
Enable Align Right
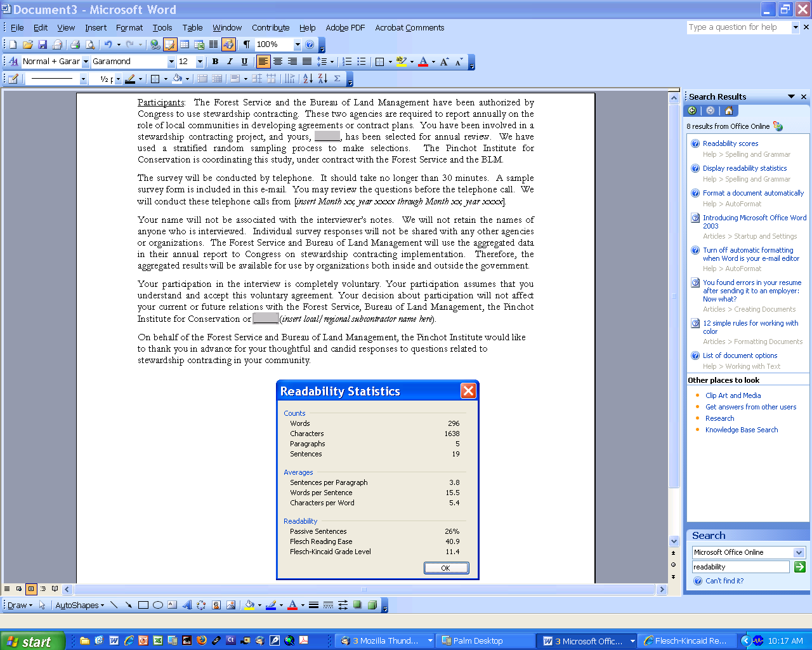pos(292,62)
